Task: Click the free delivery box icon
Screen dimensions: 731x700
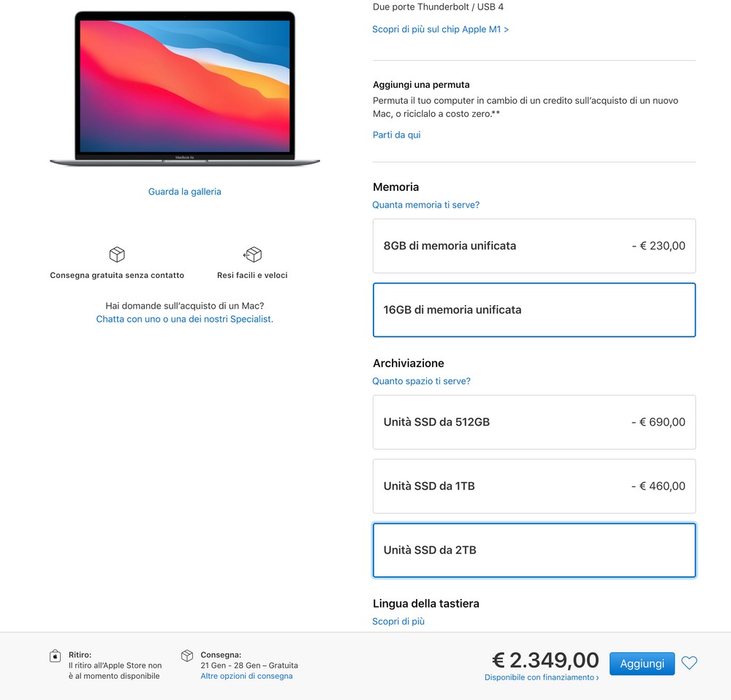Action: (117, 254)
